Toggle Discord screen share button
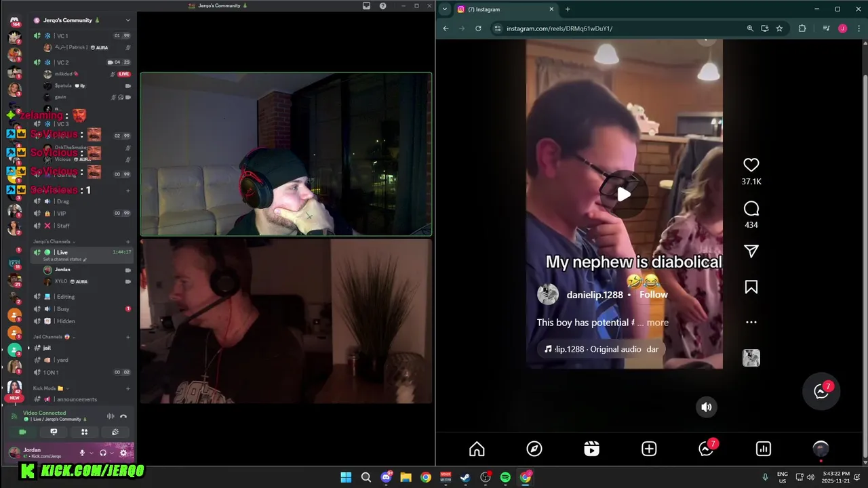 point(54,432)
